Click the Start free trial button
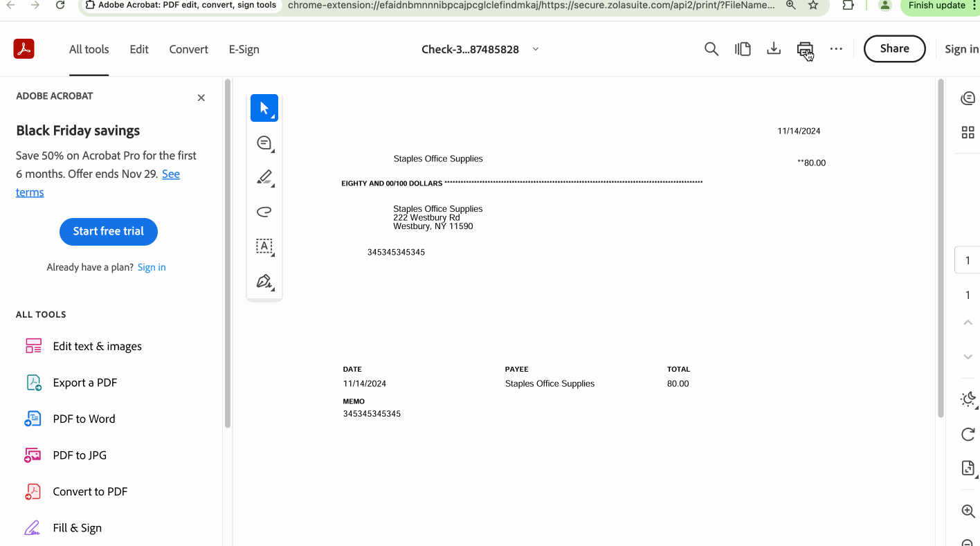The height and width of the screenshot is (546, 980). (109, 231)
